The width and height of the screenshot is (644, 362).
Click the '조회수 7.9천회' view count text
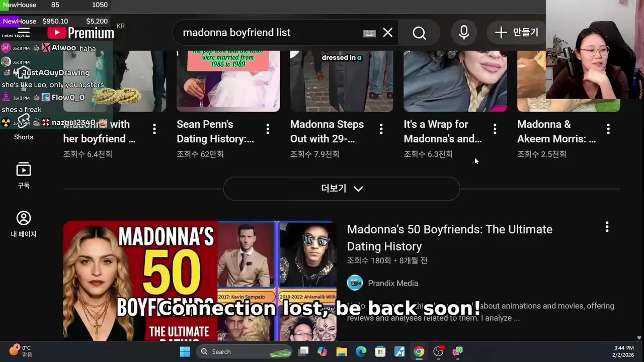click(x=314, y=154)
